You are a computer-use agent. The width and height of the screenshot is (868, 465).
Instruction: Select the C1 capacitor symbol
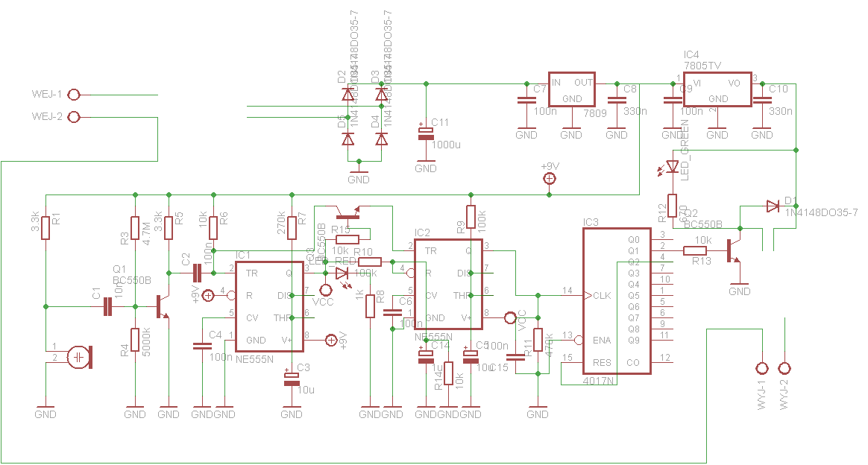tap(107, 307)
